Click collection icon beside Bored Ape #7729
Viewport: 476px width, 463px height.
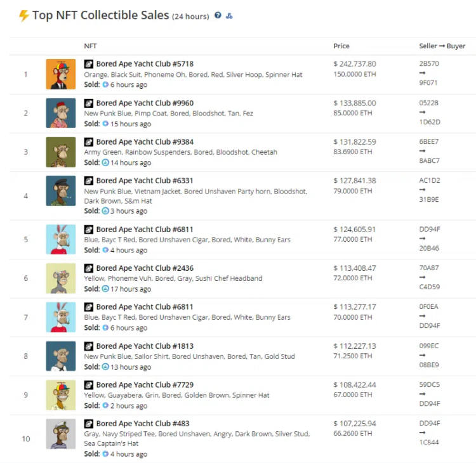click(x=89, y=385)
